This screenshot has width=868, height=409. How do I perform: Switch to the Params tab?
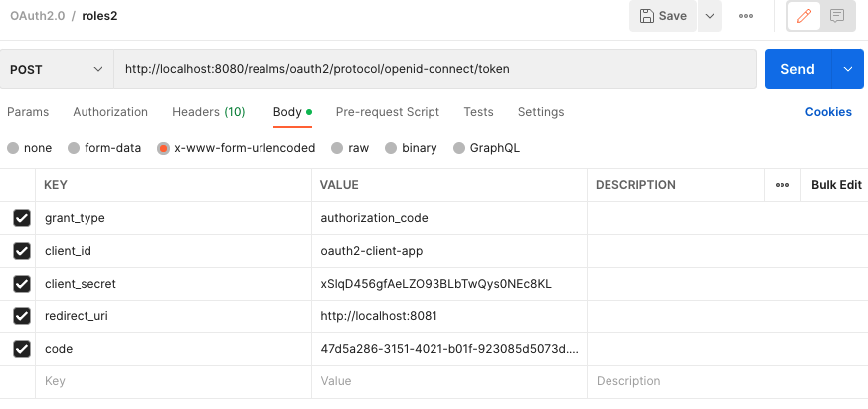(x=28, y=112)
